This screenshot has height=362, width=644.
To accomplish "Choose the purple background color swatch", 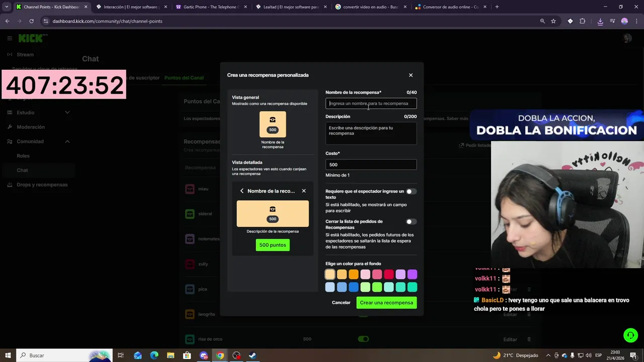I will (x=412, y=275).
